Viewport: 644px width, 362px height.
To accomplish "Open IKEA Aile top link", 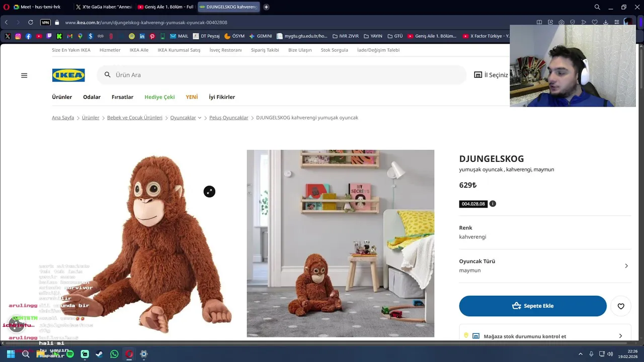I will click(x=139, y=50).
